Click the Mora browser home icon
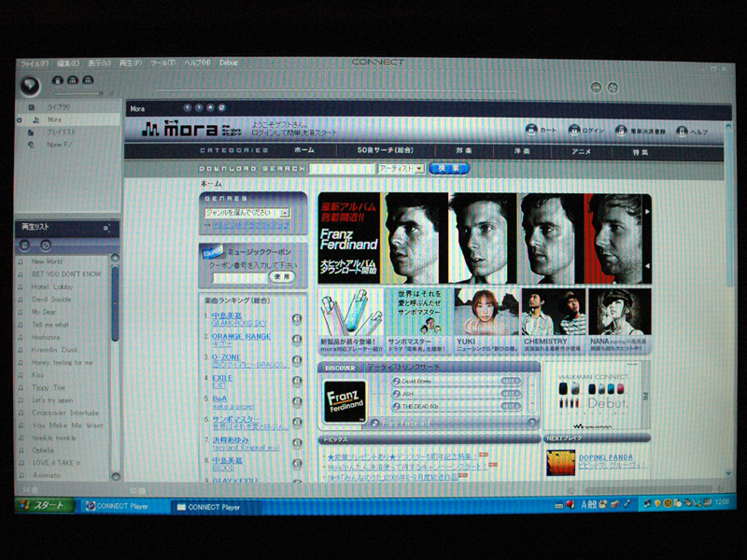This screenshot has height=560, width=747. (x=210, y=107)
